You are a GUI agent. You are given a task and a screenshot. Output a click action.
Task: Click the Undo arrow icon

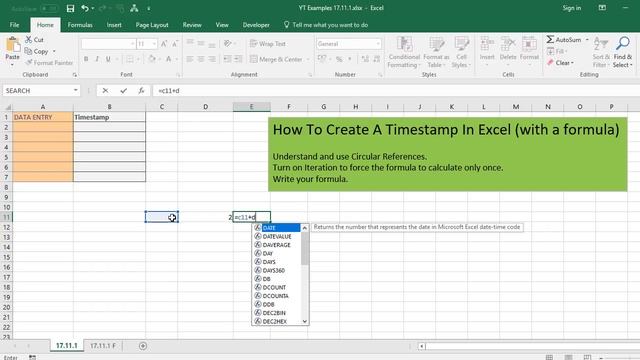(84, 8)
